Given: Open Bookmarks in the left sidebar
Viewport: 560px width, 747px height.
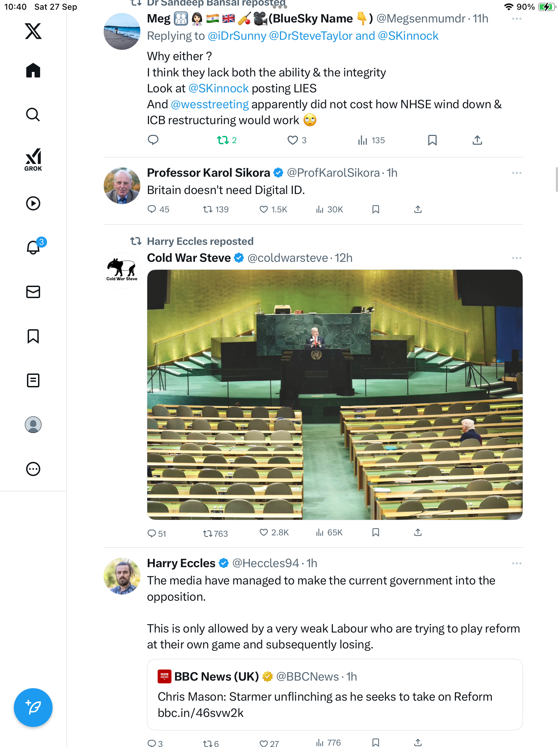Looking at the screenshot, I should (33, 336).
